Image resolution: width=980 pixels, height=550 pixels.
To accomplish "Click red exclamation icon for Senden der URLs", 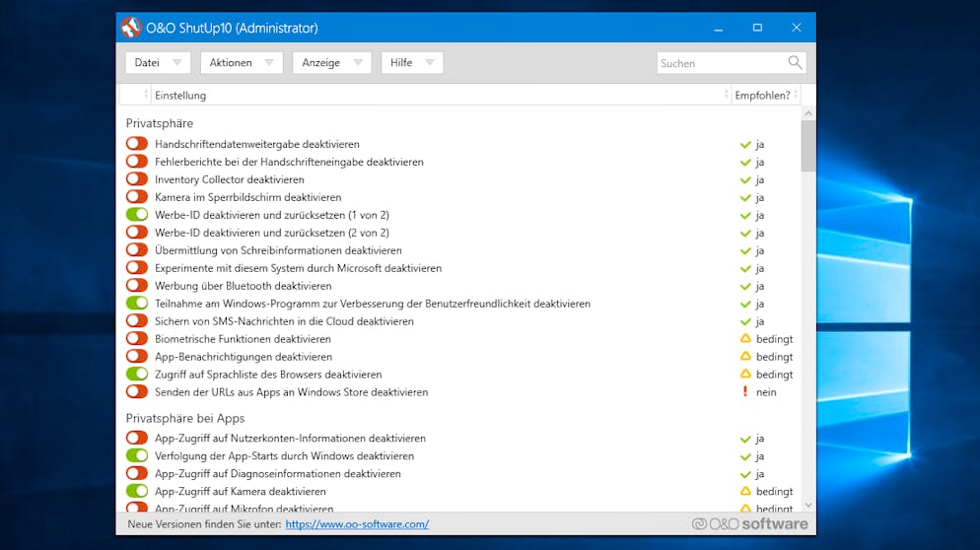I will click(745, 392).
